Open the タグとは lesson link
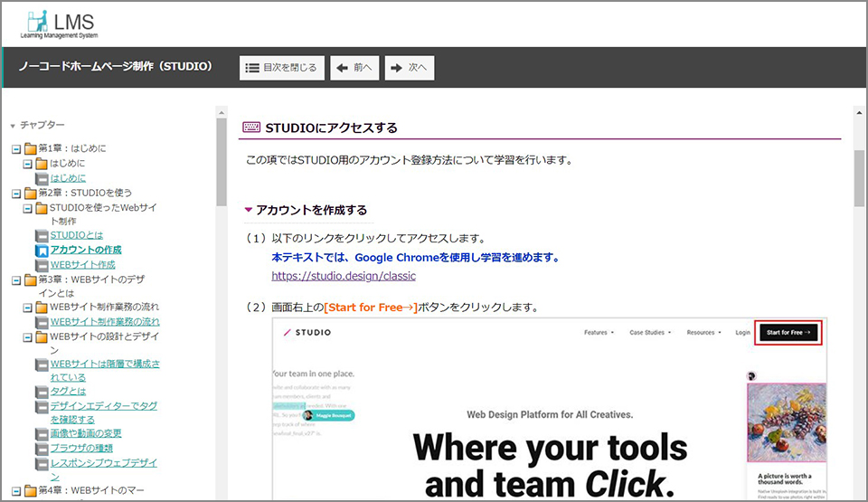This screenshot has width=868, height=502. coord(68,391)
